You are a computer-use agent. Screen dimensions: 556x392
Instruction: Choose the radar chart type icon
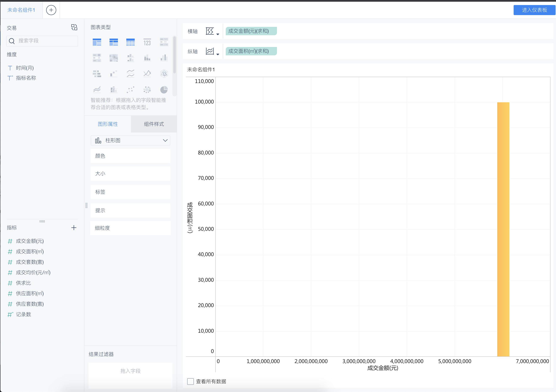tap(164, 74)
